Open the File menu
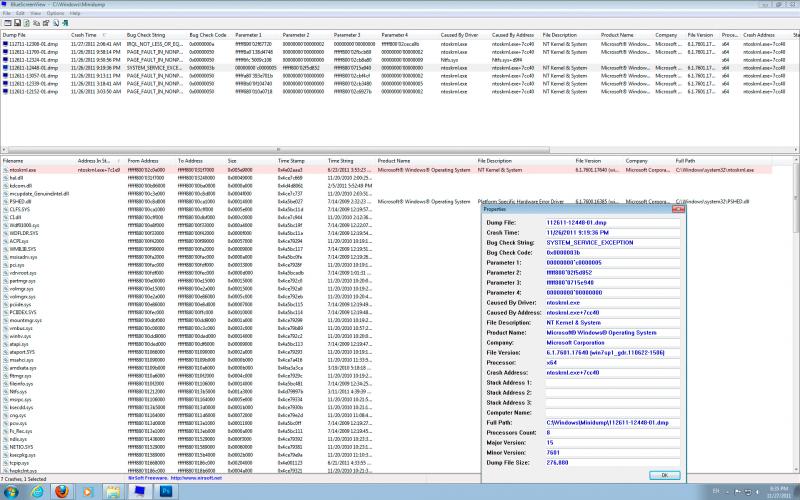Screen dimensions: 800x500 7,13
